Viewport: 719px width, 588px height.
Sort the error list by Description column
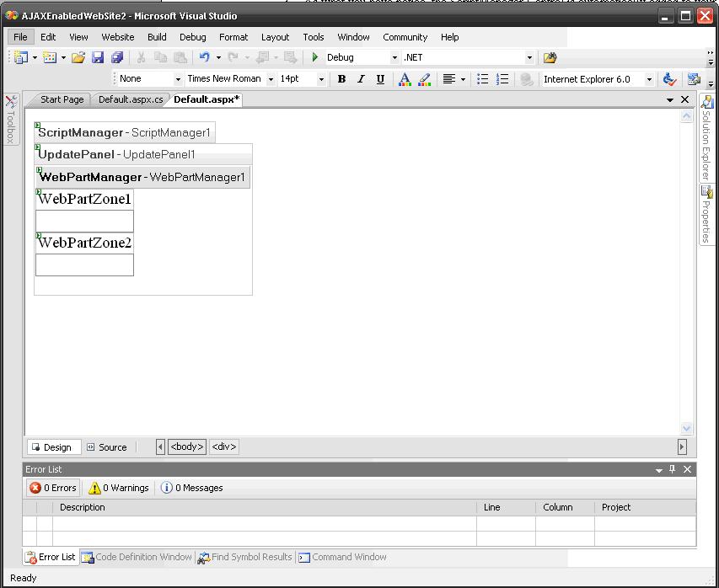click(x=264, y=507)
